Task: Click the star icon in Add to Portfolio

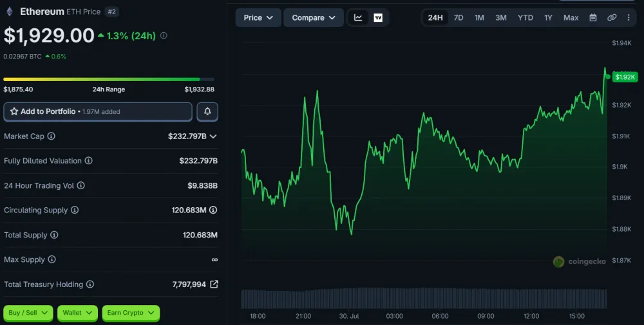Action: tap(14, 111)
